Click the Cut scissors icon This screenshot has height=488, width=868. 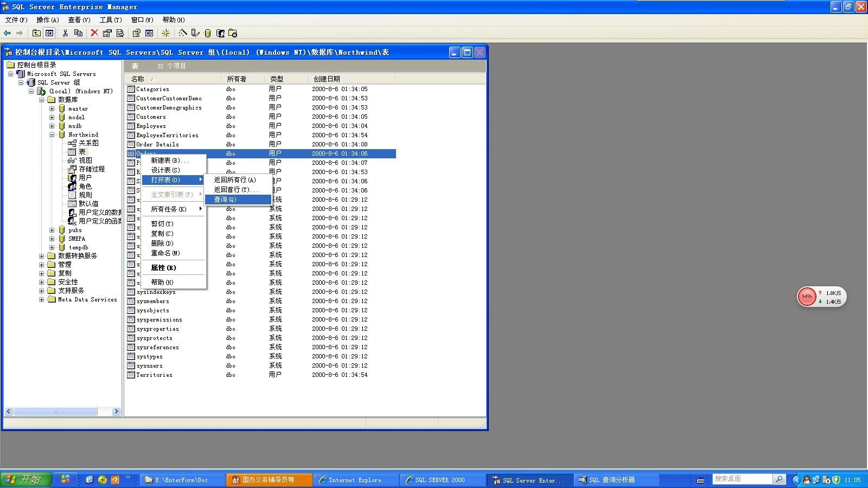pos(65,33)
